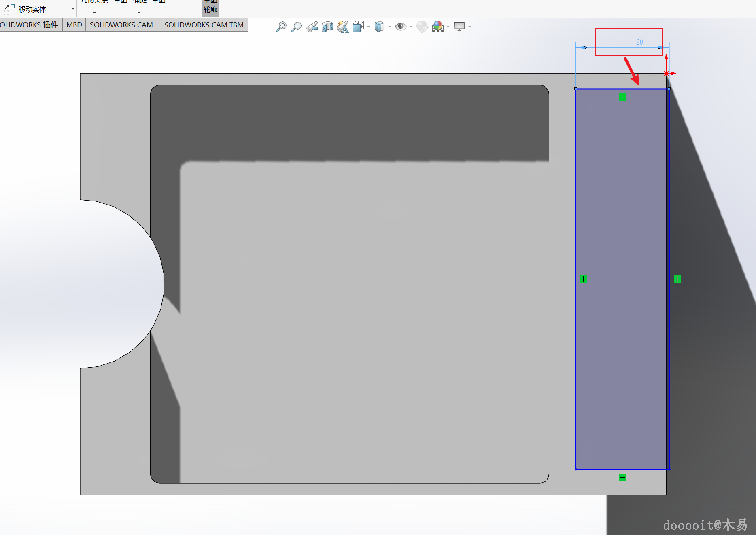Screen dimensions: 756x535
Task: Click the Zoom to Fit magnifier icon
Action: (281, 27)
